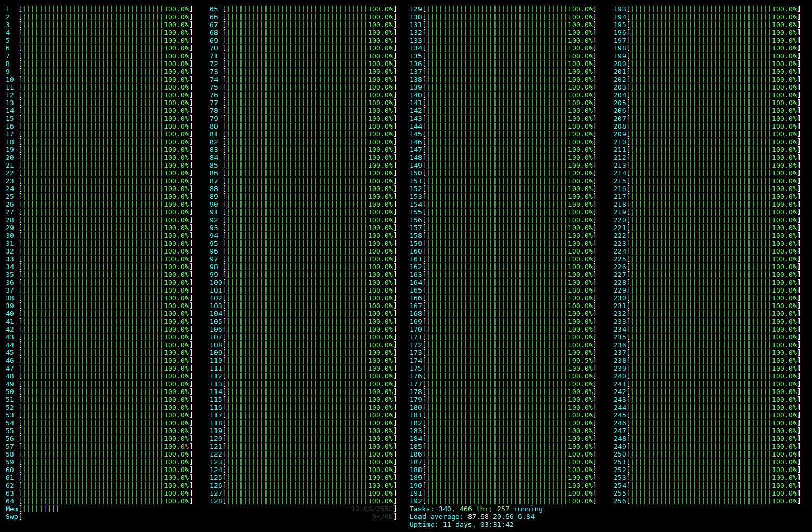Select the CPU 65 usage meter row

(x=303, y=9)
